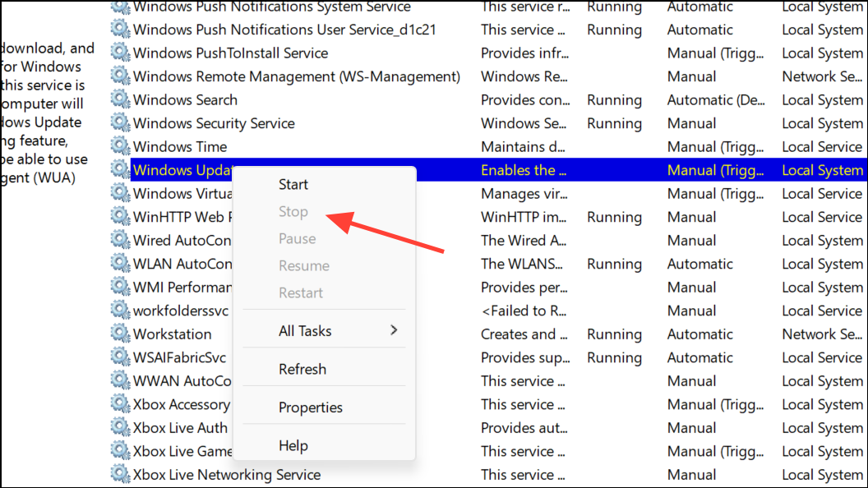Click 'Provides con...' description of Windows Search
This screenshot has height=488, width=868.
pyautogui.click(x=524, y=100)
